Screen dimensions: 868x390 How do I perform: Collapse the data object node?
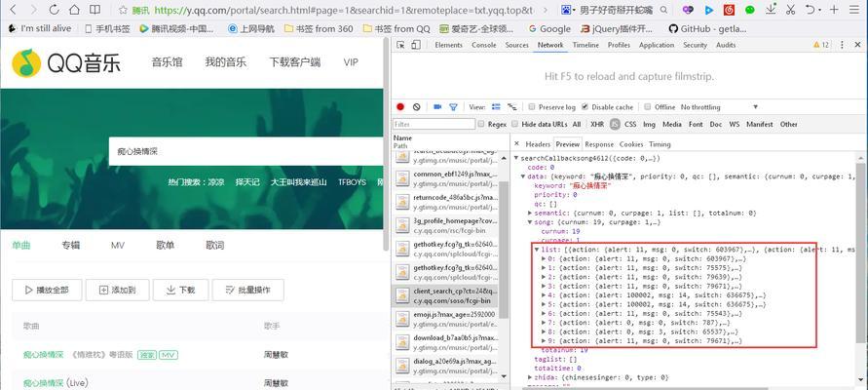(x=524, y=176)
